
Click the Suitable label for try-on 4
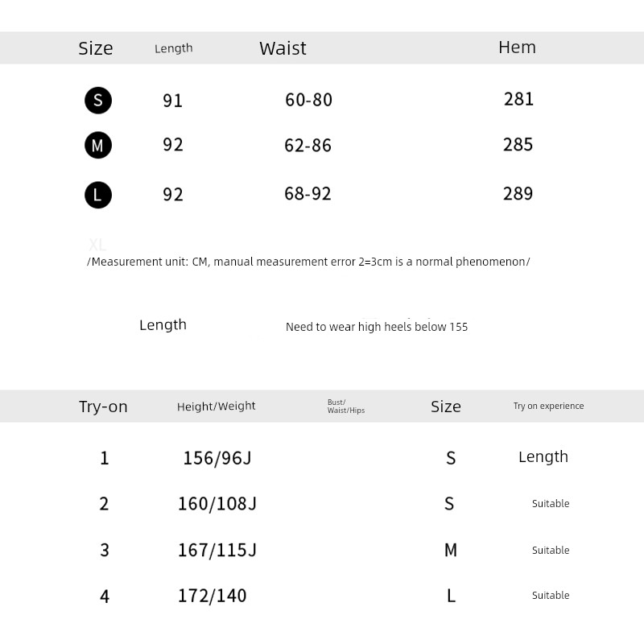(x=551, y=596)
